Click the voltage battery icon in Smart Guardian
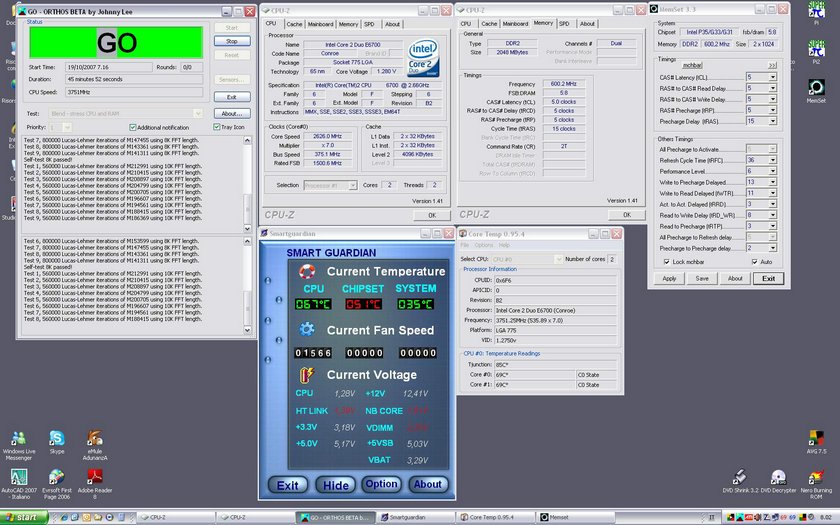This screenshot has height=525, width=840. [x=307, y=374]
